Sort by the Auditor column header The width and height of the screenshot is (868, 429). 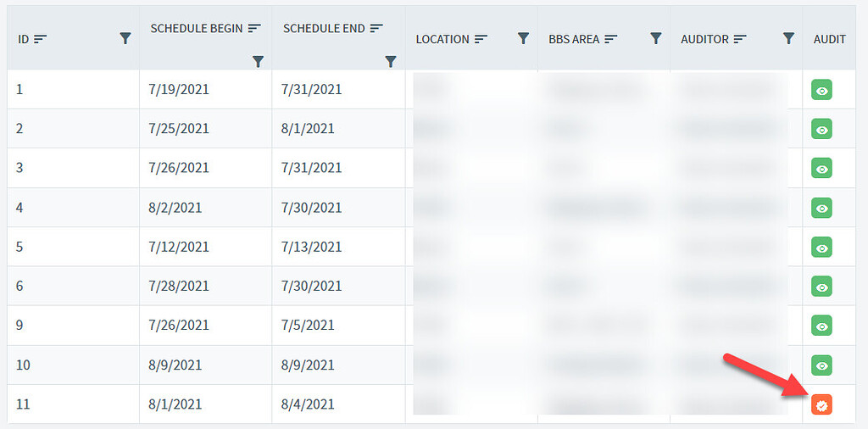pyautogui.click(x=740, y=39)
